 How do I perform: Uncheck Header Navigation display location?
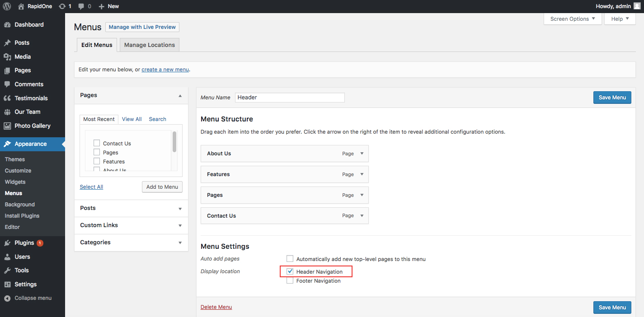290,271
